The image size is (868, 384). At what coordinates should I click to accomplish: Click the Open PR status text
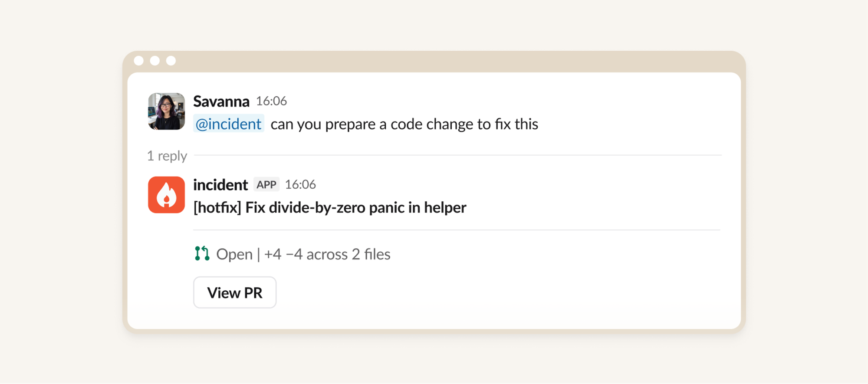(234, 254)
